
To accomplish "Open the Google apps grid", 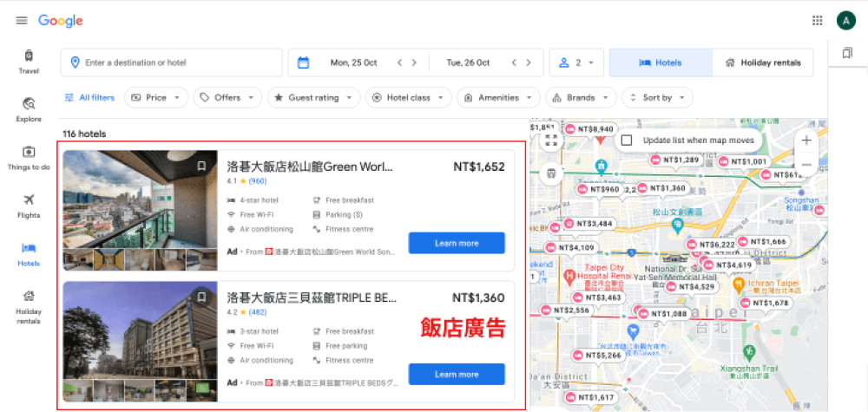I will [x=817, y=21].
